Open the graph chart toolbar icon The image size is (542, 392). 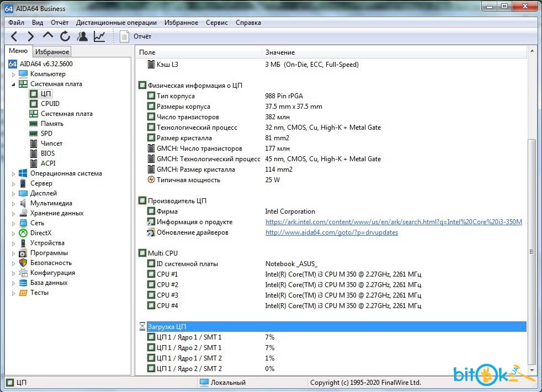pos(99,36)
